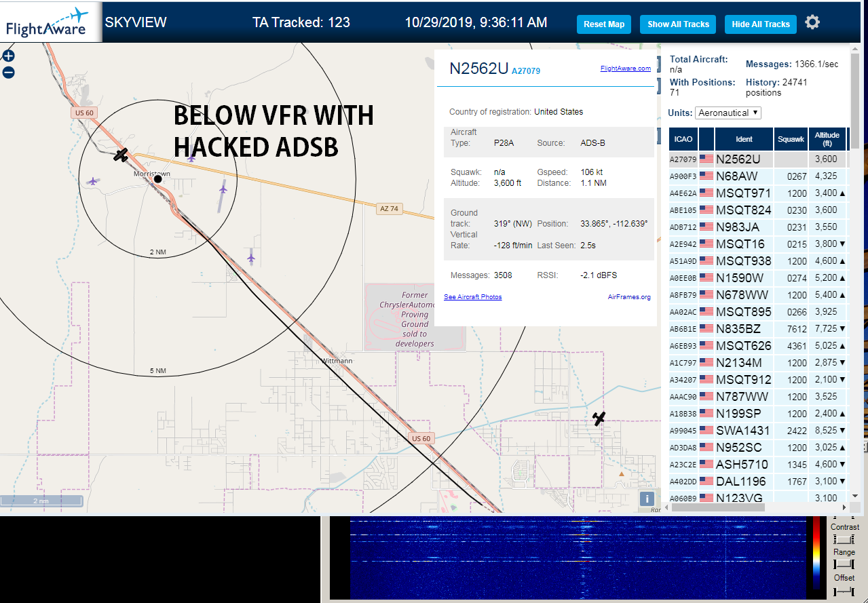The image size is (868, 603).
Task: Select the black aircraft icon over Morristown
Action: (x=121, y=155)
